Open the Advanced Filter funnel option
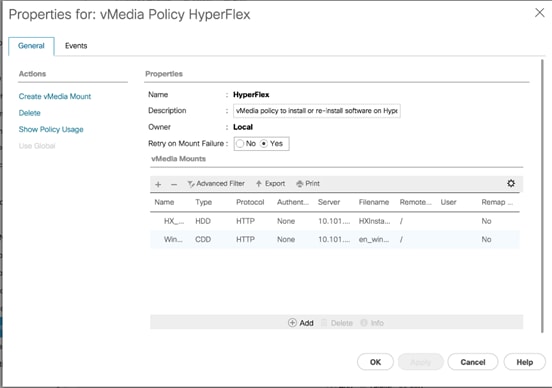This screenshot has width=552, height=388. 216,183
